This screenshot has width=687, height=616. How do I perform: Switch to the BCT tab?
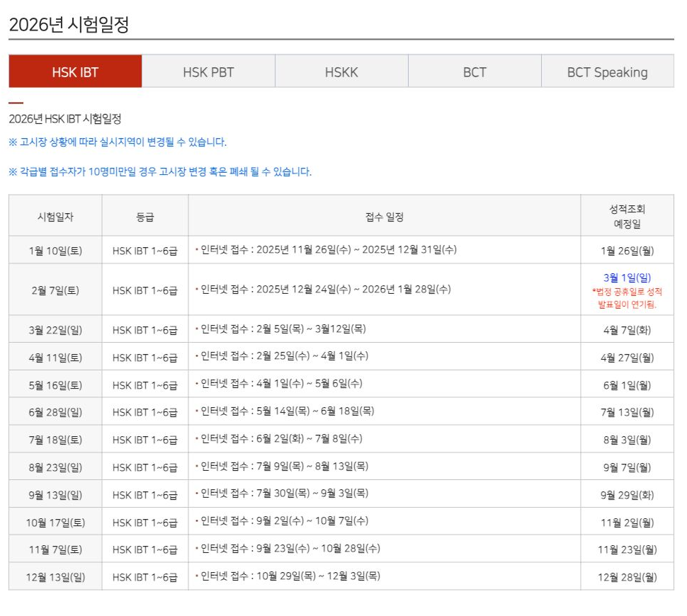click(x=475, y=72)
